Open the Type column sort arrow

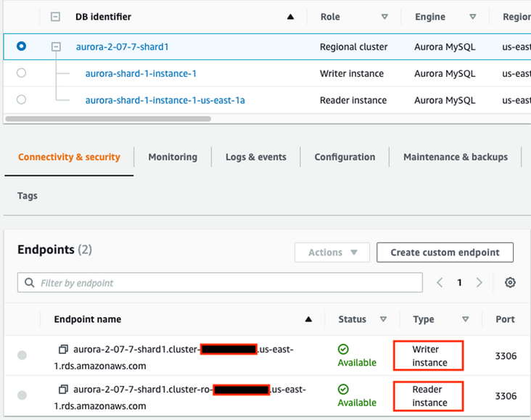[466, 319]
